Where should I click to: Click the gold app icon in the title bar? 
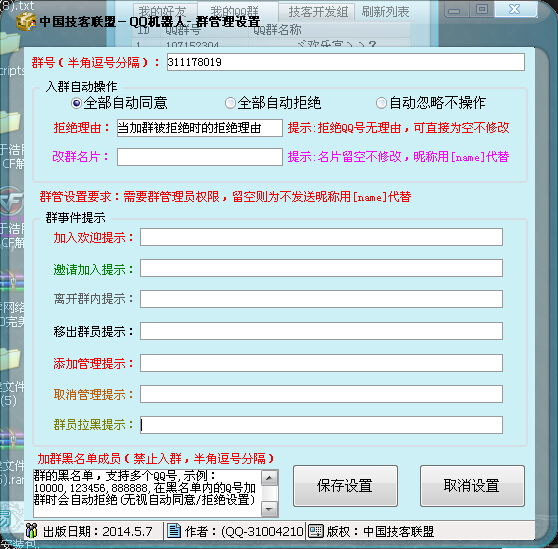click(26, 22)
